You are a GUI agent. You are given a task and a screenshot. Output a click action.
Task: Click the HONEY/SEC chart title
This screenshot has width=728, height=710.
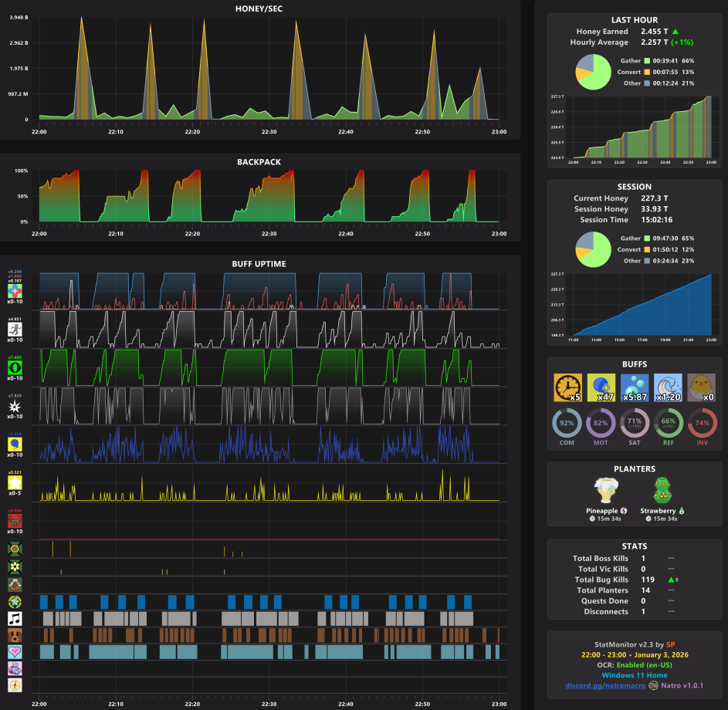click(x=259, y=8)
